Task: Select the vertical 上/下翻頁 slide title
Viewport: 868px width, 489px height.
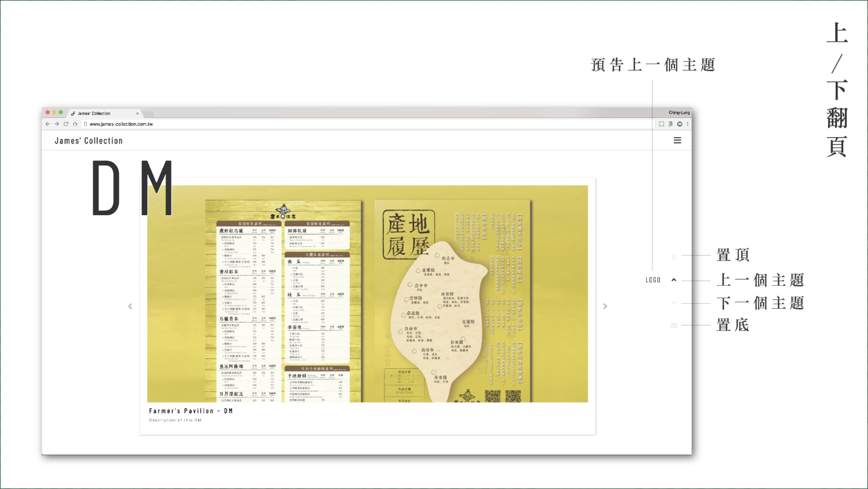Action: pos(838,89)
